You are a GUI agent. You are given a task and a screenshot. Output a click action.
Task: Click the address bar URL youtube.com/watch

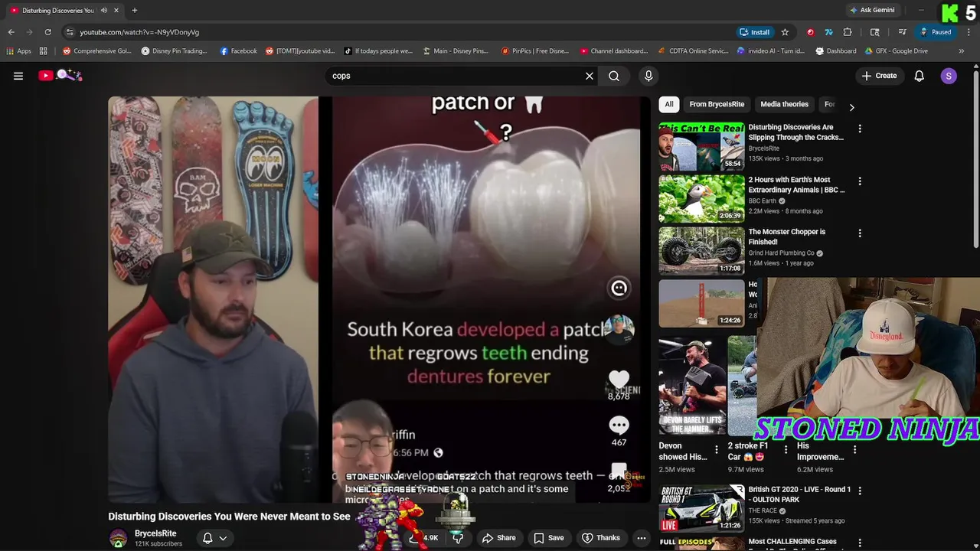[x=139, y=32]
